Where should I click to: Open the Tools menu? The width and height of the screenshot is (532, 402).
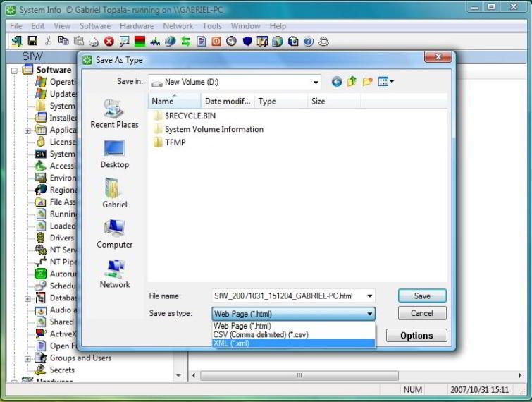pyautogui.click(x=212, y=26)
